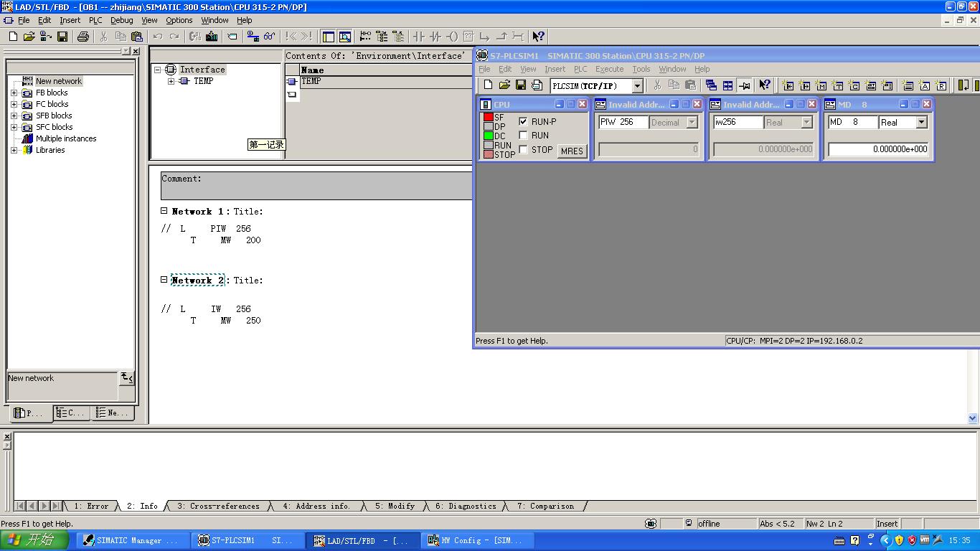This screenshot has width=980, height=551.
Task: Toggle the PLCSIM always-on-top pin icon
Action: point(744,85)
